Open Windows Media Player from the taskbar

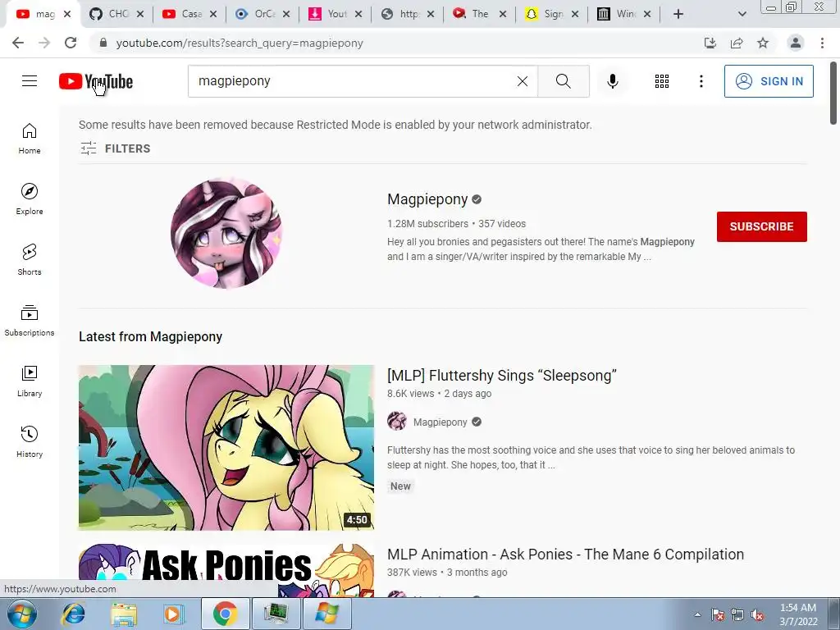(x=173, y=614)
